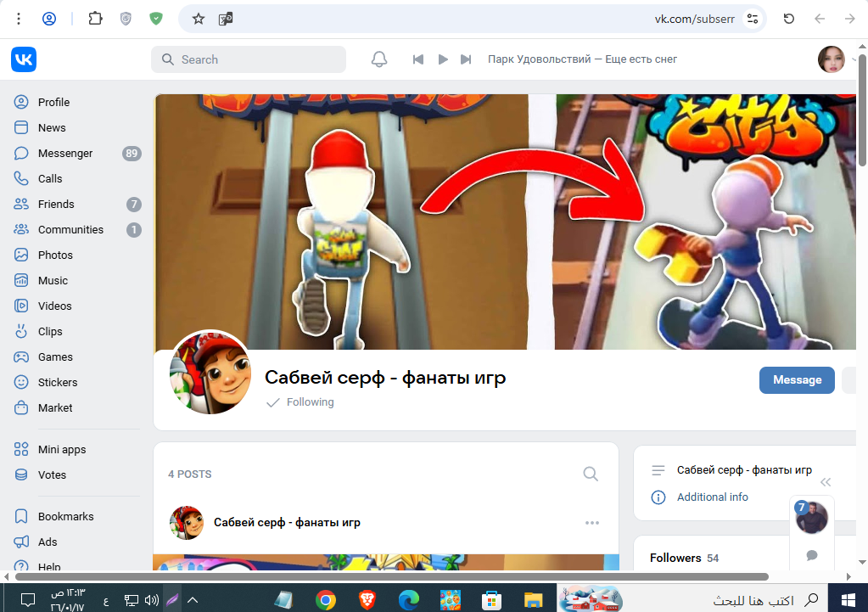Click the Message button
This screenshot has width=868, height=612.
pyautogui.click(x=797, y=380)
